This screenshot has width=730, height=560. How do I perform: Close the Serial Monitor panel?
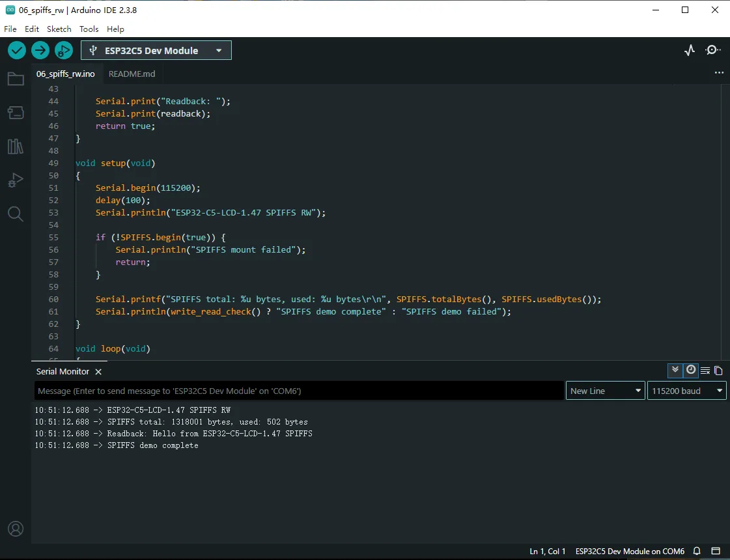coord(98,372)
